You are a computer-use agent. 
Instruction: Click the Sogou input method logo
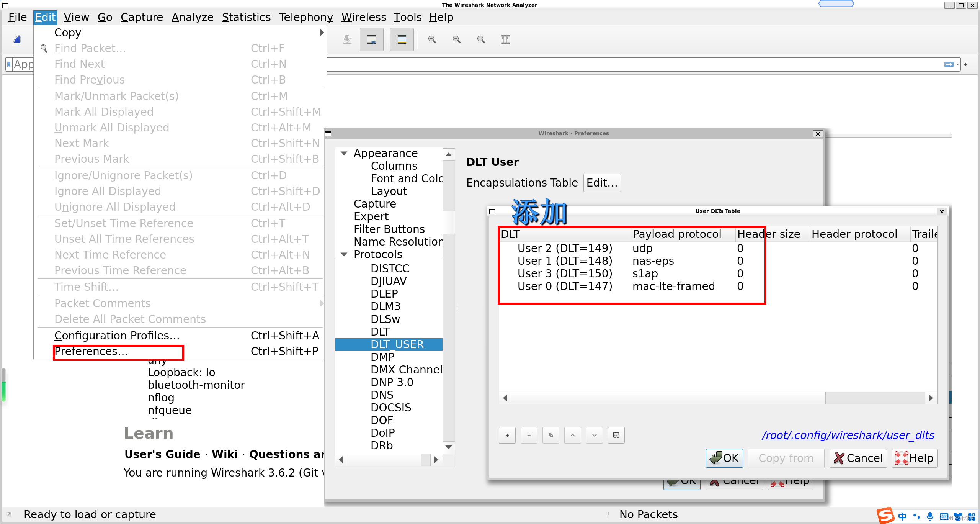pyautogui.click(x=885, y=515)
